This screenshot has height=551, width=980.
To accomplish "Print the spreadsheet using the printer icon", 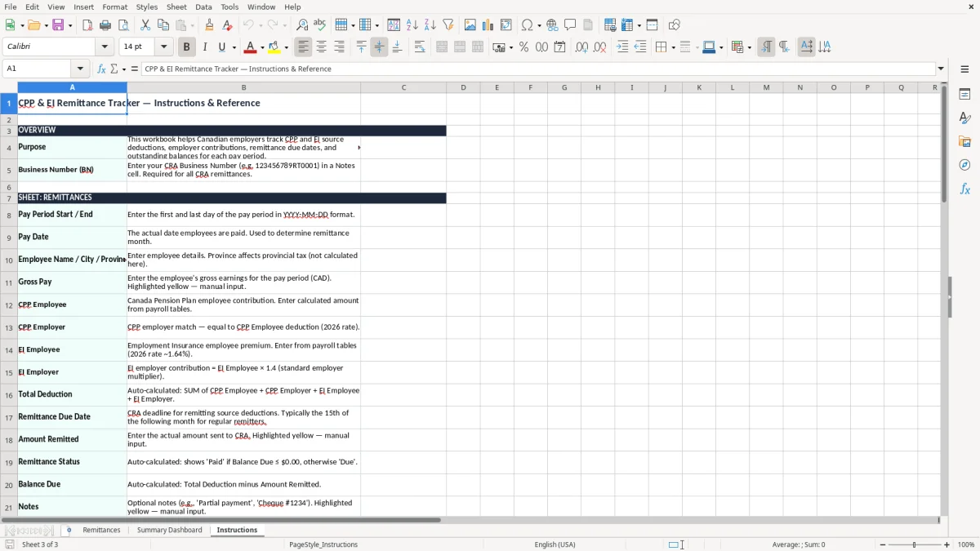I will [x=105, y=25].
